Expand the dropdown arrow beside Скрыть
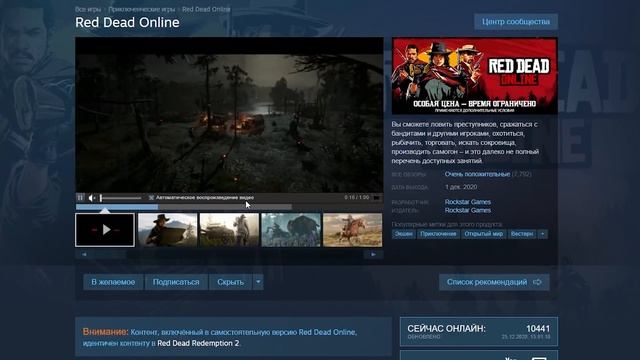The height and width of the screenshot is (360, 640). (x=258, y=282)
